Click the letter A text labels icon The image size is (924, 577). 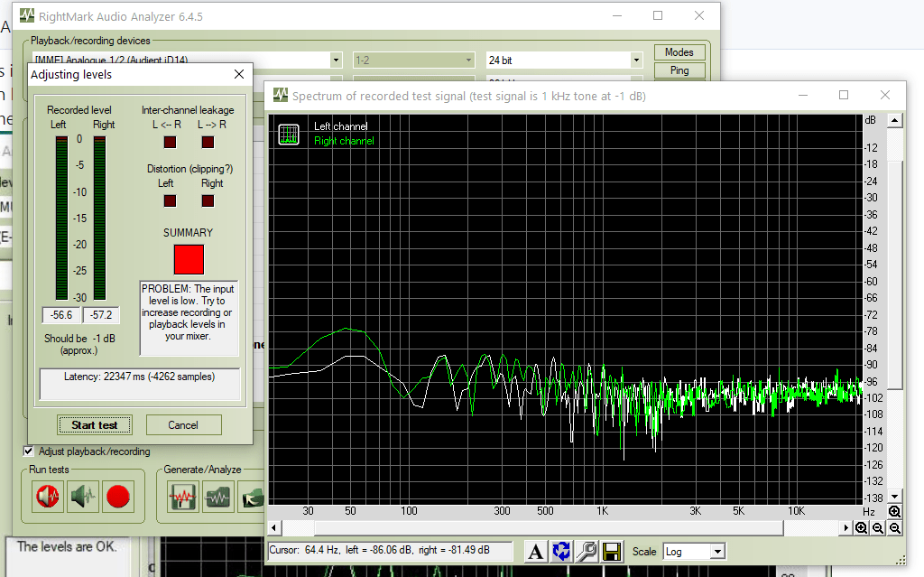pos(536,552)
